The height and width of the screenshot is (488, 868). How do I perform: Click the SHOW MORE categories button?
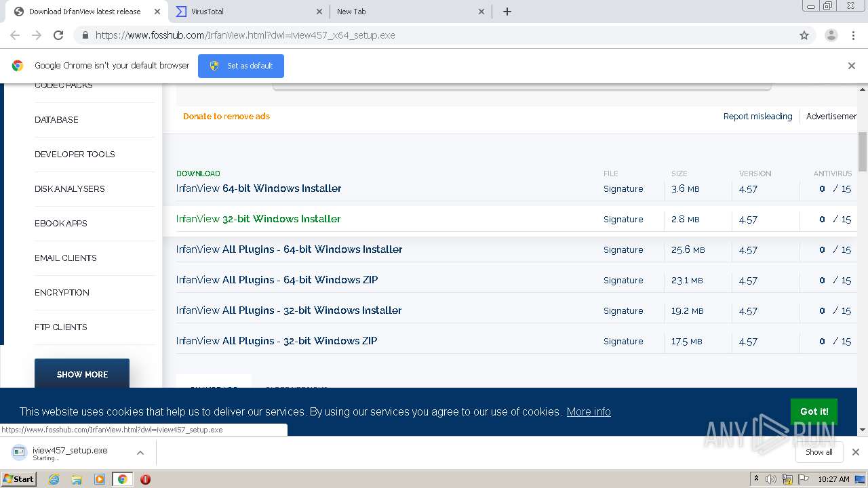pos(82,374)
